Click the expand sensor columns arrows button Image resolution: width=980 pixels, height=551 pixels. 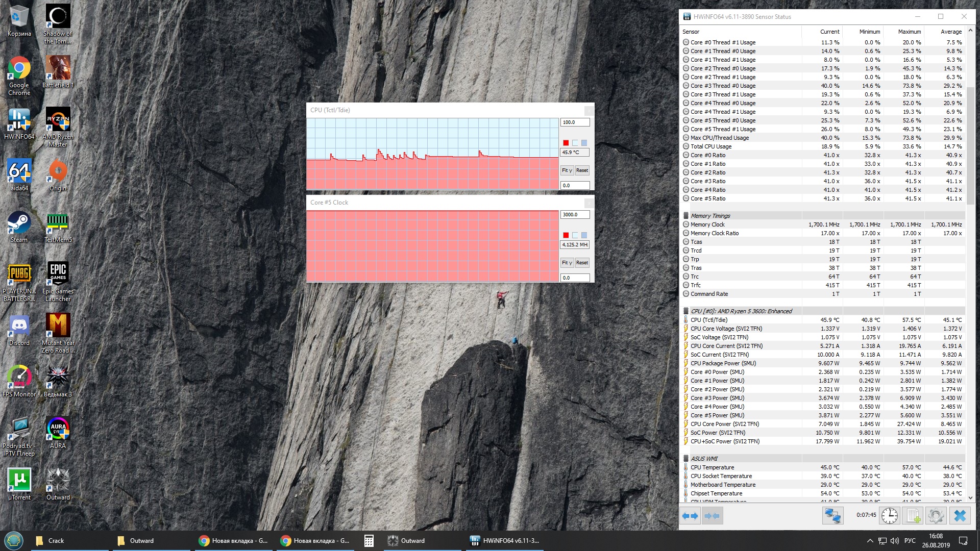(690, 516)
